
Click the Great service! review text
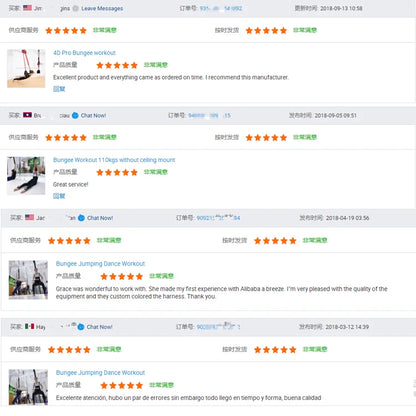click(x=71, y=184)
